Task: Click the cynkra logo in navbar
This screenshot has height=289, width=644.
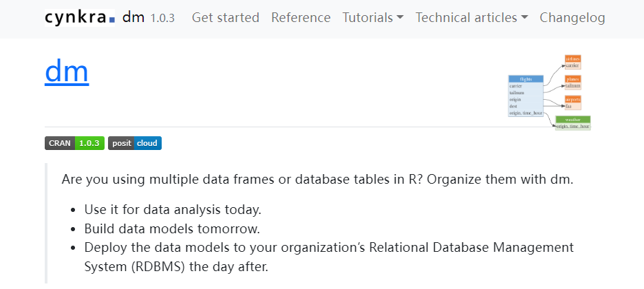Action: tap(80, 18)
